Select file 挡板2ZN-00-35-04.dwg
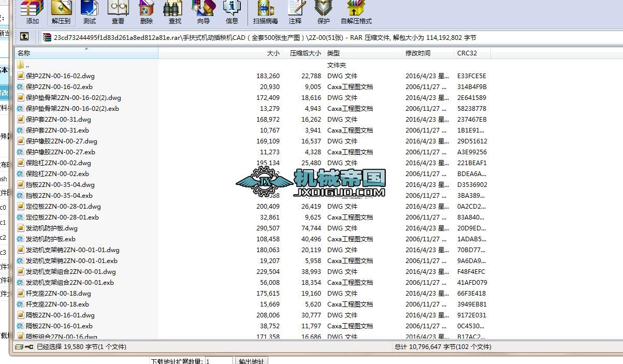The image size is (623, 364). (60, 184)
